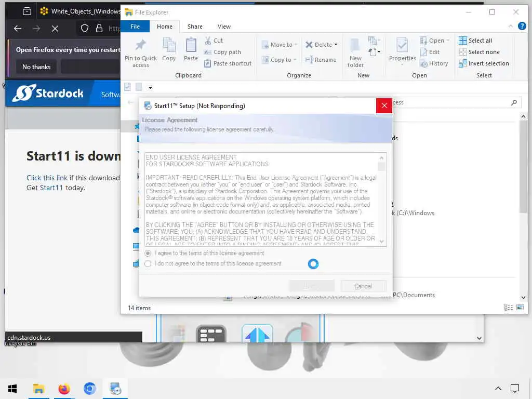Click the Paste icon in Clipboard group
The height and width of the screenshot is (399, 532).
click(x=191, y=49)
